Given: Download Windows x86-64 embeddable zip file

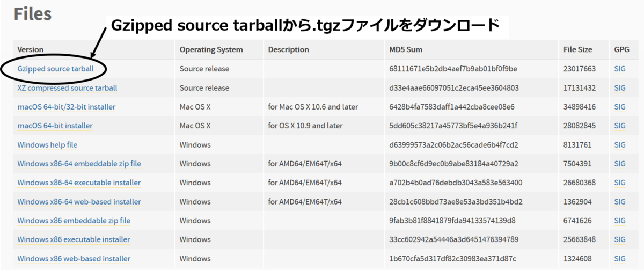Looking at the screenshot, I should pyautogui.click(x=79, y=164).
